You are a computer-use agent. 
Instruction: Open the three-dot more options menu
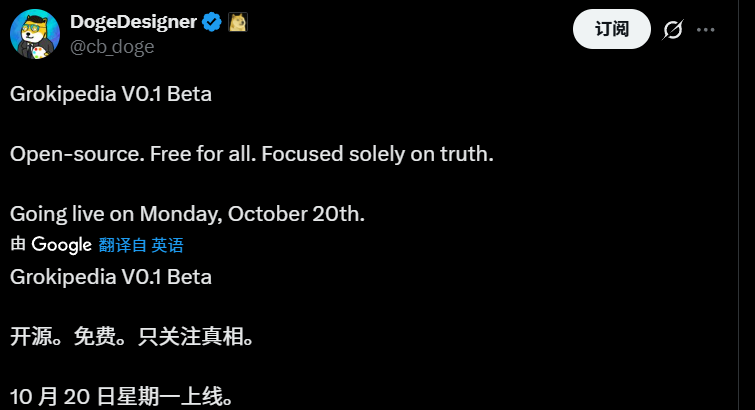(x=706, y=30)
